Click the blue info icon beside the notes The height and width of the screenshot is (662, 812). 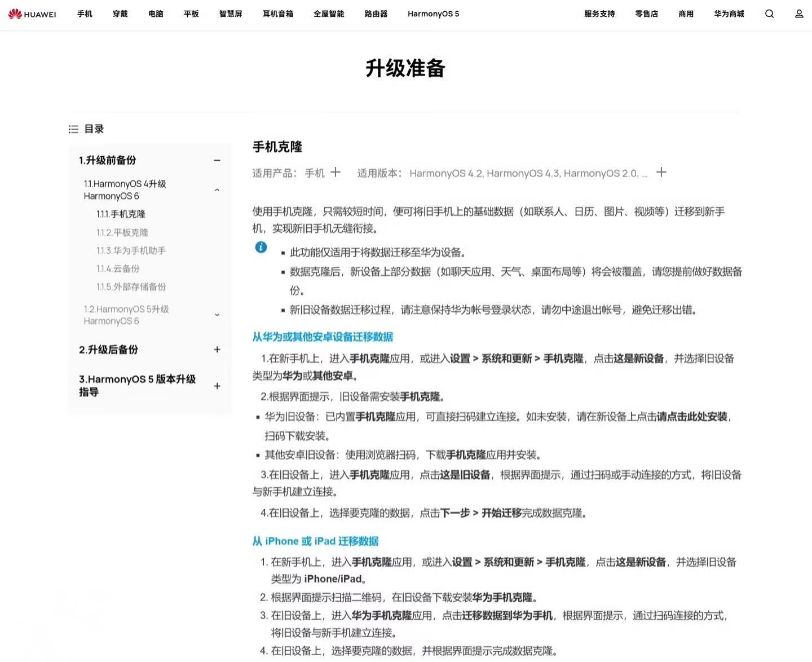pos(261,247)
